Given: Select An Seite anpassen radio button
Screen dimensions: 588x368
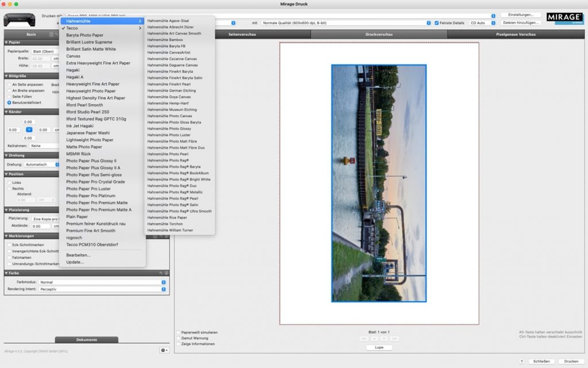Looking at the screenshot, I should (9, 85).
